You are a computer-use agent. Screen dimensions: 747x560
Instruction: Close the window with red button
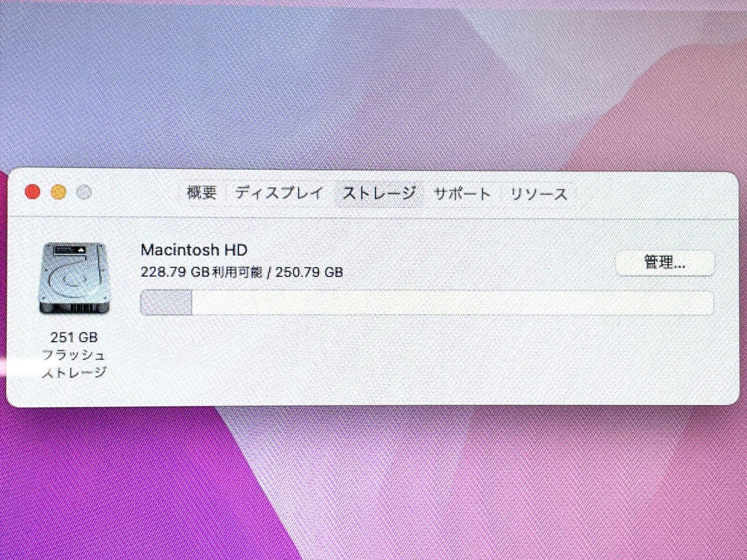tap(32, 192)
